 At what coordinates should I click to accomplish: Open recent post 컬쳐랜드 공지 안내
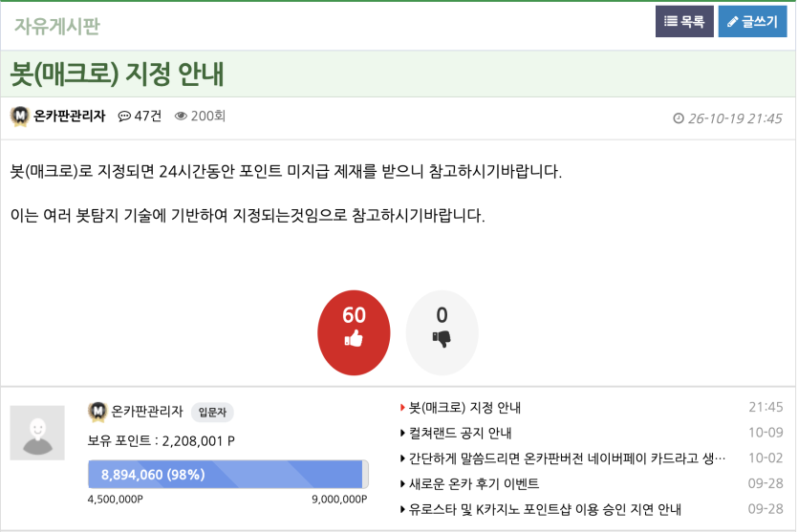click(x=460, y=434)
